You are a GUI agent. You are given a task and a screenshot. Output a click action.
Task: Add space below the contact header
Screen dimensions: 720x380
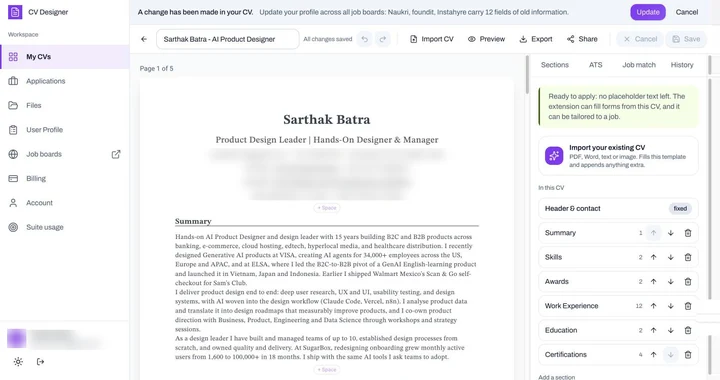(327, 208)
